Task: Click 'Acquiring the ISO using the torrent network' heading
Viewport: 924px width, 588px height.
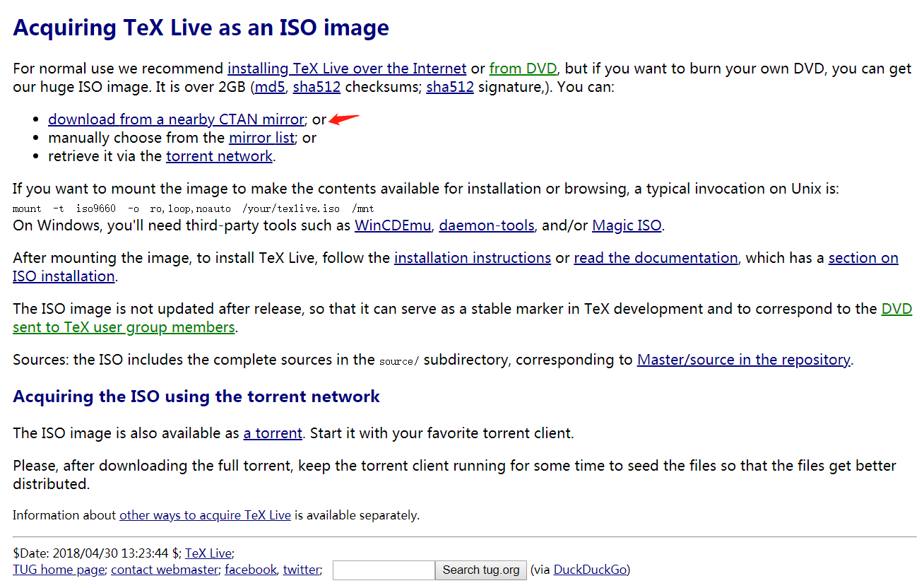Action: 196,396
